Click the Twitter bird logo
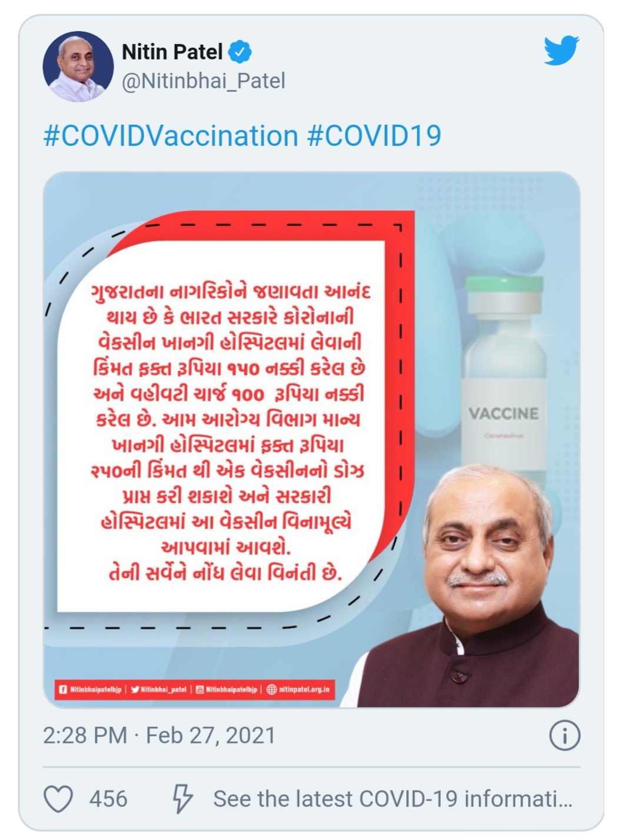This screenshot has width=619, height=840. (561, 50)
